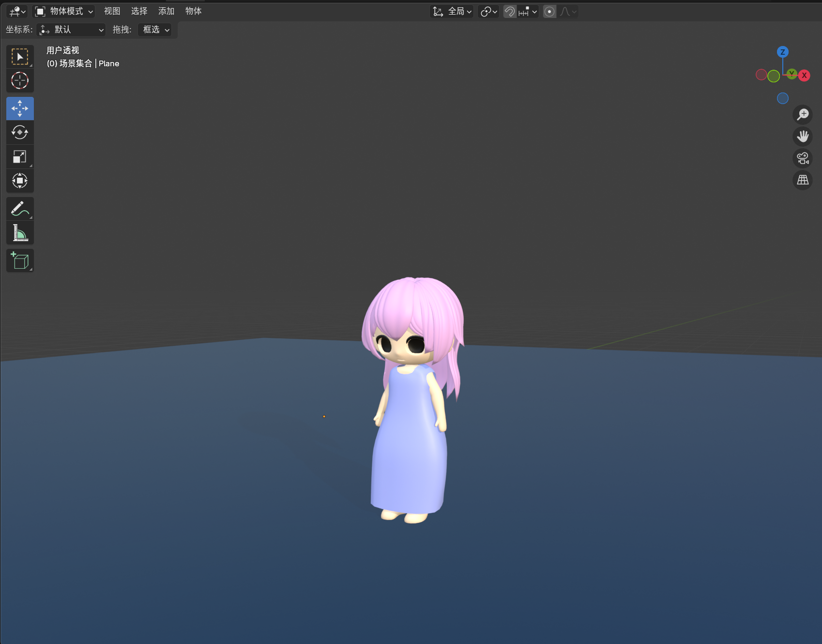Viewport: 822px width, 644px height.
Task: Activate the 3D cursor tool
Action: click(x=20, y=80)
